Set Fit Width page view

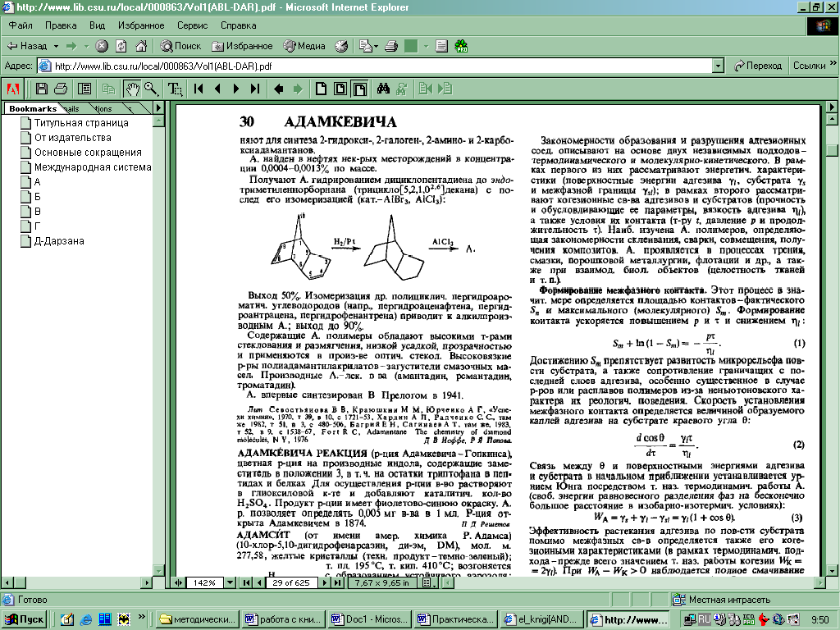click(359, 89)
